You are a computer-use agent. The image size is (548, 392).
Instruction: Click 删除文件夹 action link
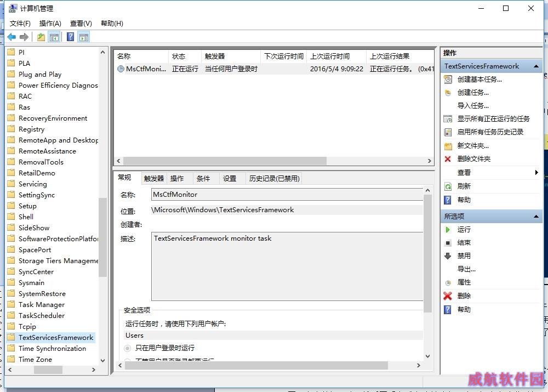[474, 159]
